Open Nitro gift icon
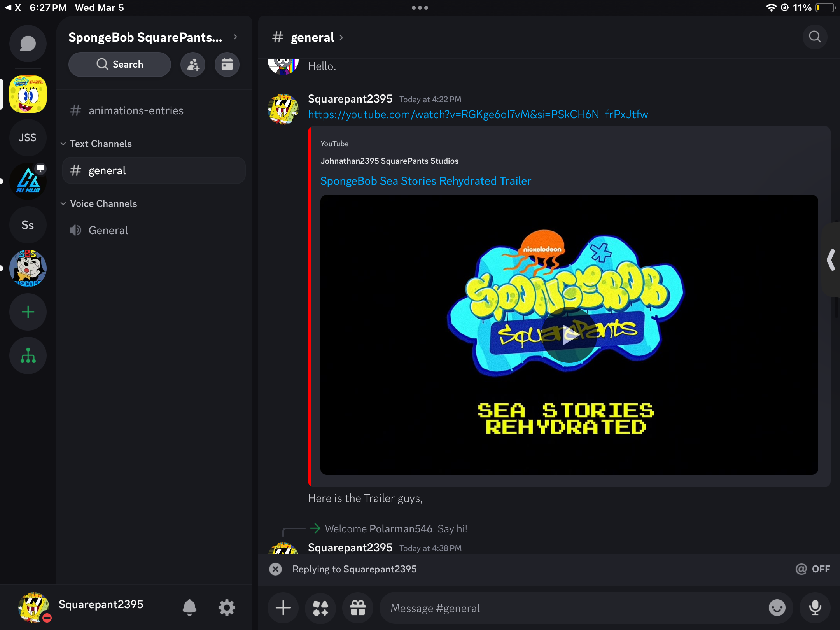This screenshot has height=630, width=840. tap(358, 608)
